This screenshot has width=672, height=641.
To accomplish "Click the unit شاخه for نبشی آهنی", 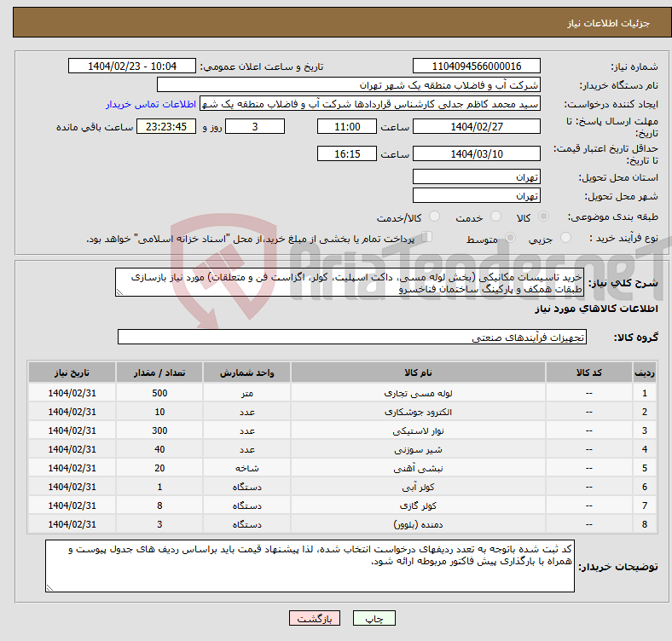I will (246, 468).
